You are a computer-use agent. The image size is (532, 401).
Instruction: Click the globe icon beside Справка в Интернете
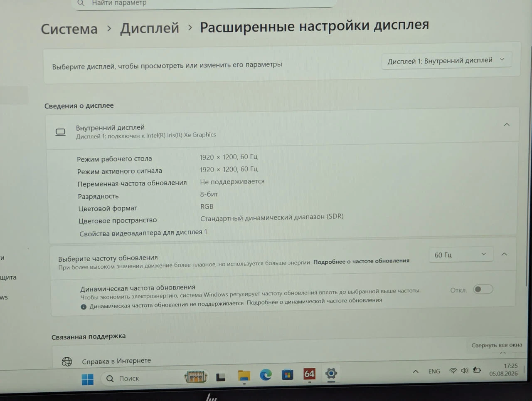pyautogui.click(x=67, y=361)
